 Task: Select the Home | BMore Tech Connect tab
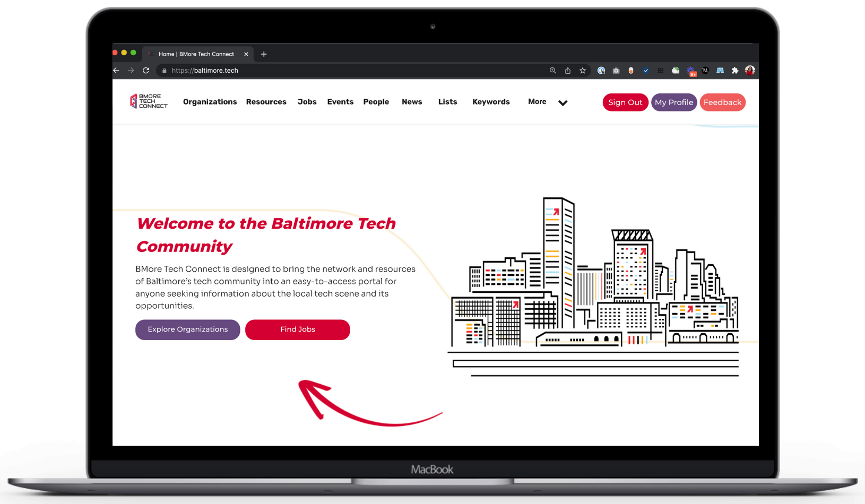[x=196, y=54]
